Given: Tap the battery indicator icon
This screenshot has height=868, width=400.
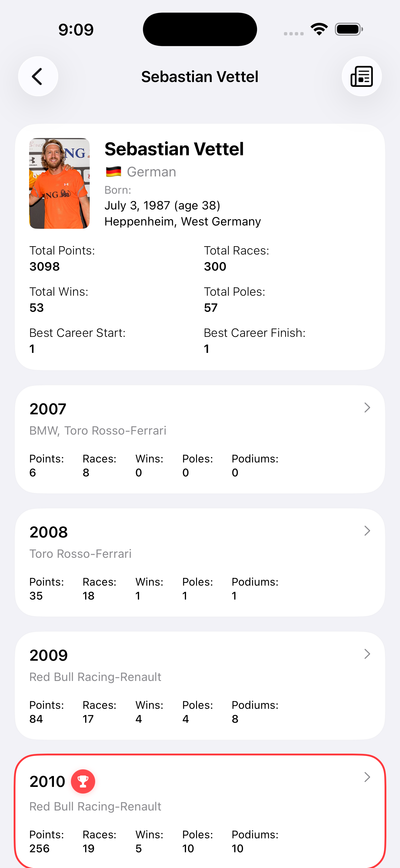Looking at the screenshot, I should 349,29.
